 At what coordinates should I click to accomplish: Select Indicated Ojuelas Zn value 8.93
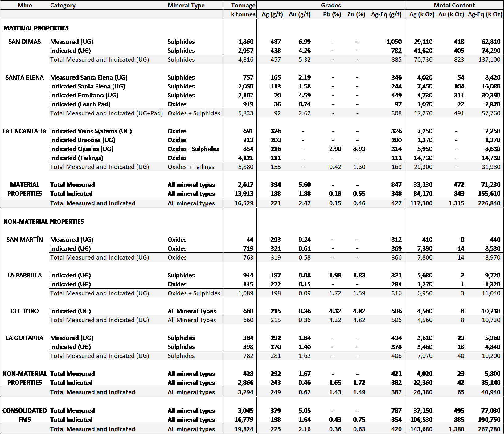(x=359, y=149)
